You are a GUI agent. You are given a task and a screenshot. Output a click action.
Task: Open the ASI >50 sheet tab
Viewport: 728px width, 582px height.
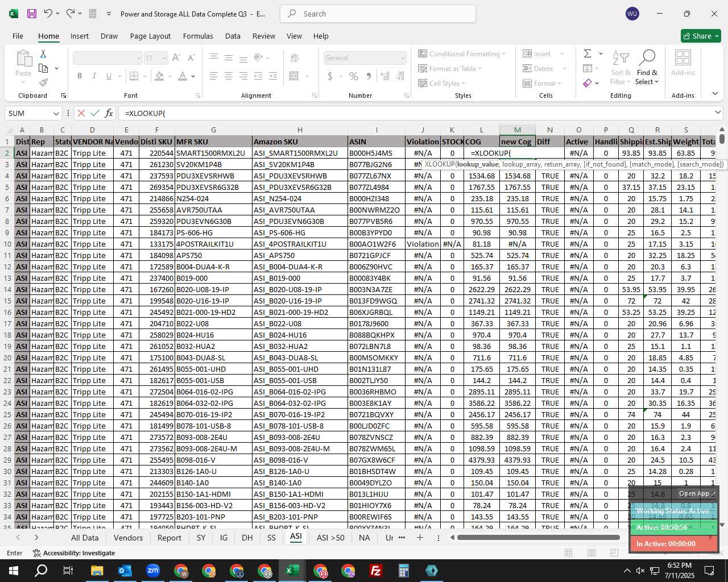coord(330,538)
